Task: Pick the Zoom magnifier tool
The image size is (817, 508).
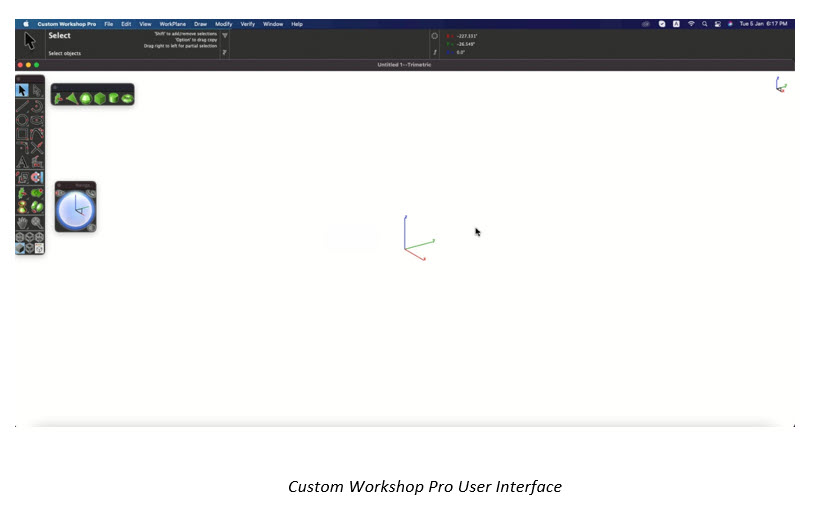Action: tap(37, 223)
